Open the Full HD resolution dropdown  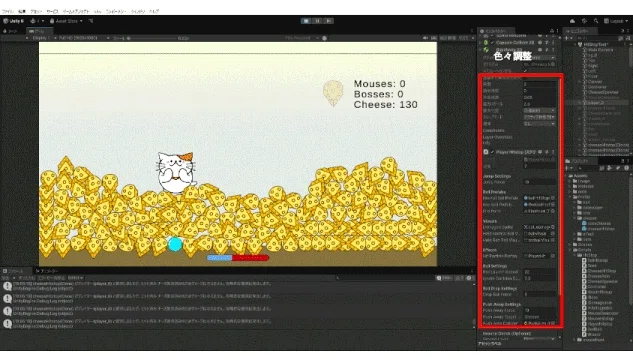(83, 38)
